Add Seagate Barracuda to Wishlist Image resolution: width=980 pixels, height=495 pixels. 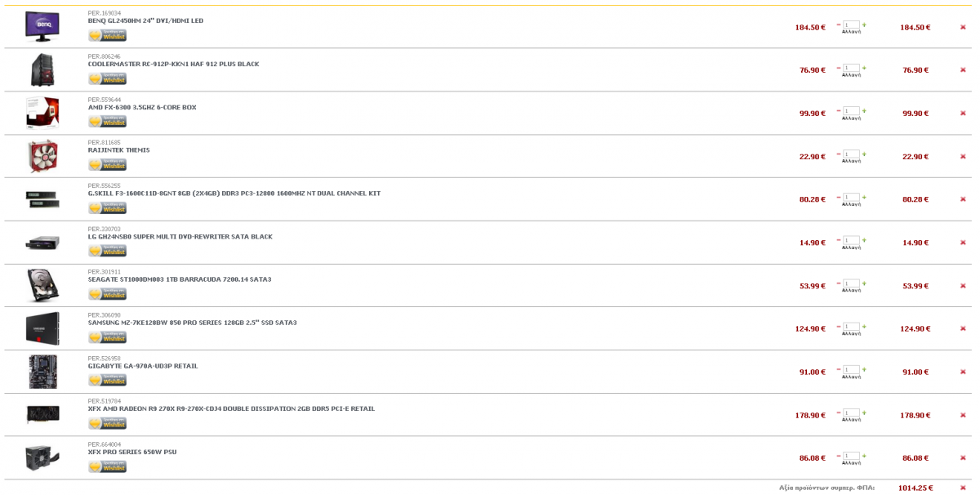107,294
